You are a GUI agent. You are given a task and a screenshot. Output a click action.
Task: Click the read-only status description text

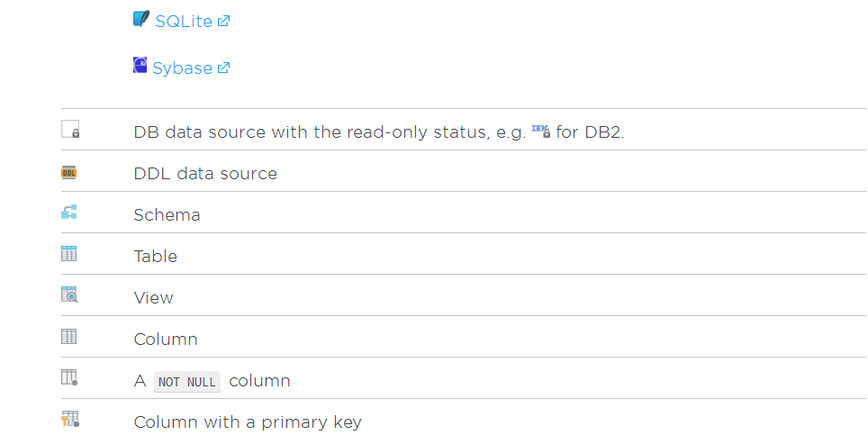(x=330, y=131)
